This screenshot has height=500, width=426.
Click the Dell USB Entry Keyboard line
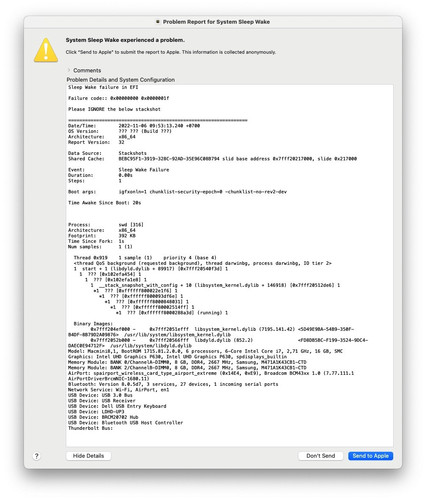click(117, 406)
